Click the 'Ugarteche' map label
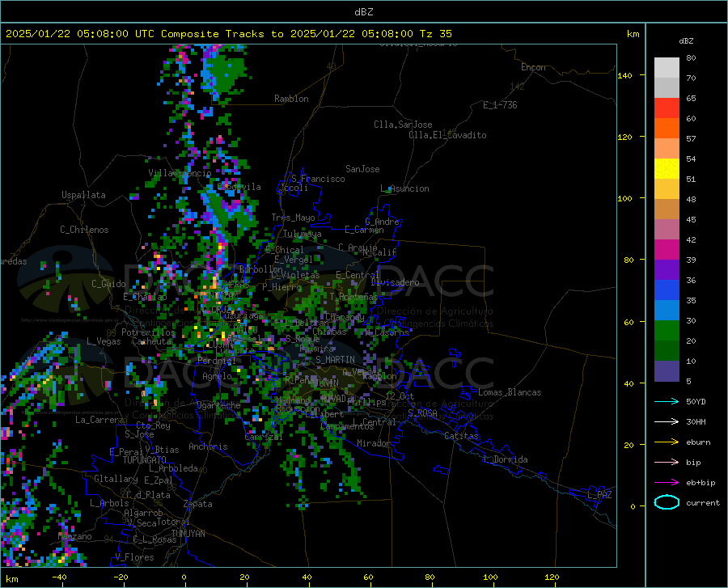 (218, 405)
